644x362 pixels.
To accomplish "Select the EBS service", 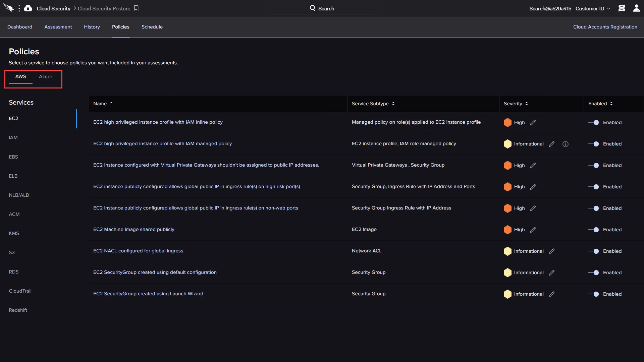I will point(13,157).
